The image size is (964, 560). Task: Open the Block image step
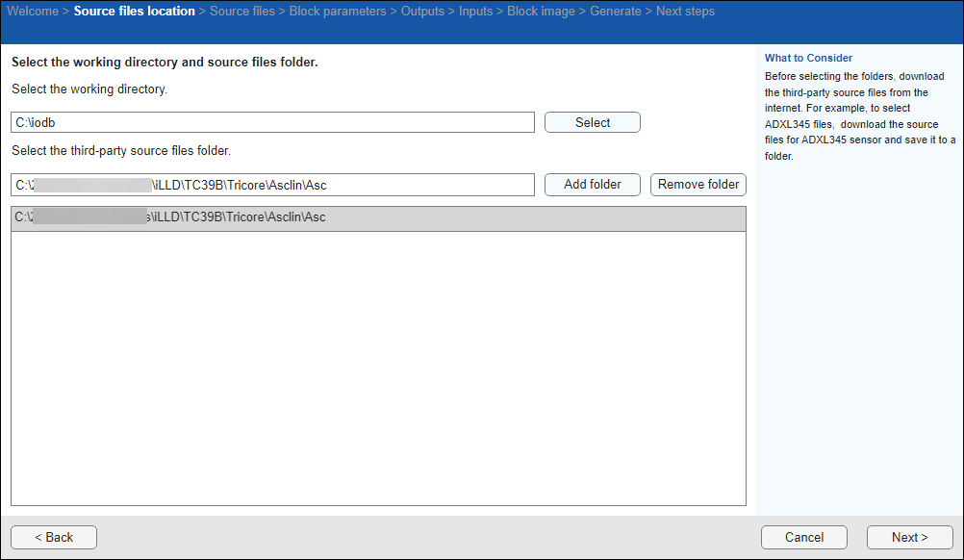click(x=541, y=11)
